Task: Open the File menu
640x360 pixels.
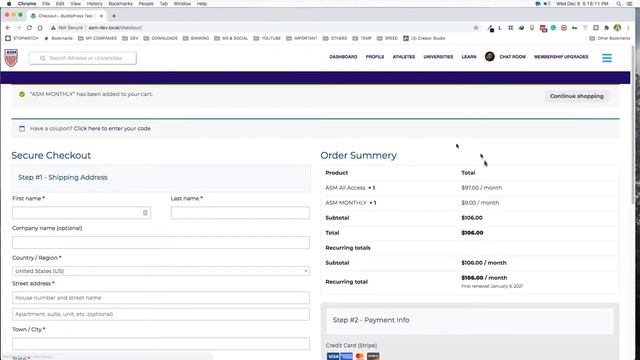Action: pyautogui.click(x=46, y=4)
